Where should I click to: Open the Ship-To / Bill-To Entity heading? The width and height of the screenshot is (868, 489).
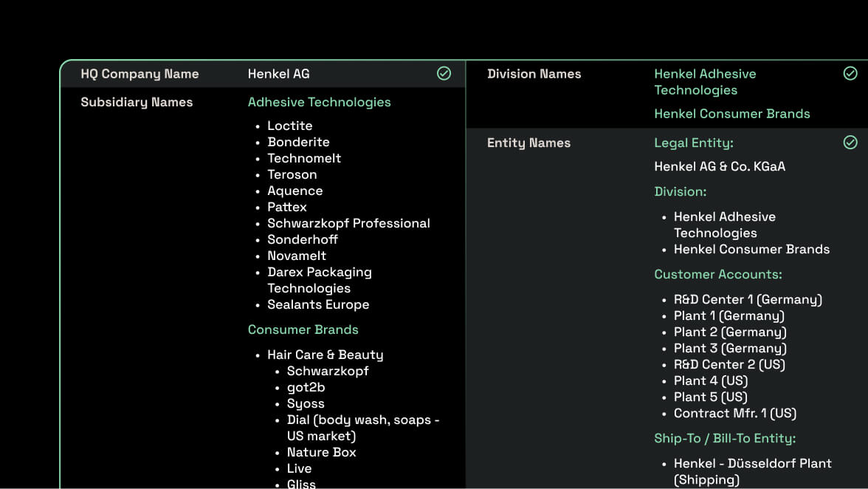pyautogui.click(x=724, y=438)
